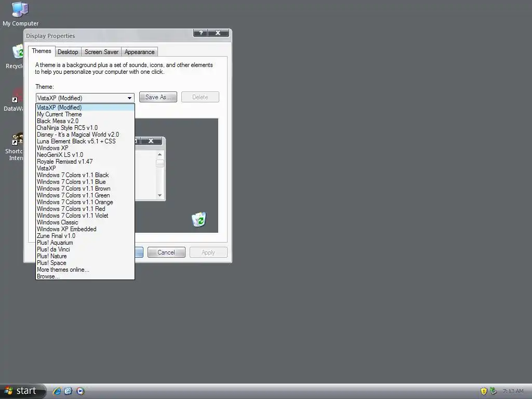Click the preview scrollbar up arrow
The width and height of the screenshot is (532, 399).
pos(160,155)
